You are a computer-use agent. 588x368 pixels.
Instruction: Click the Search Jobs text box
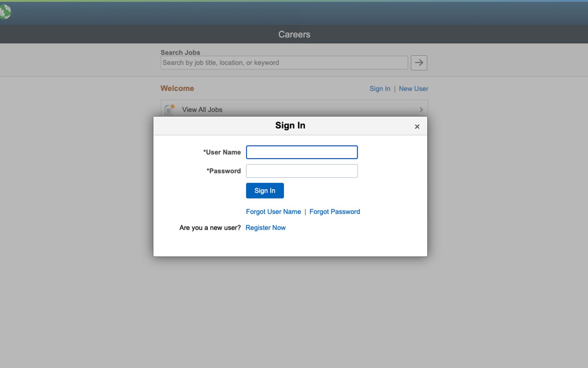(284, 63)
